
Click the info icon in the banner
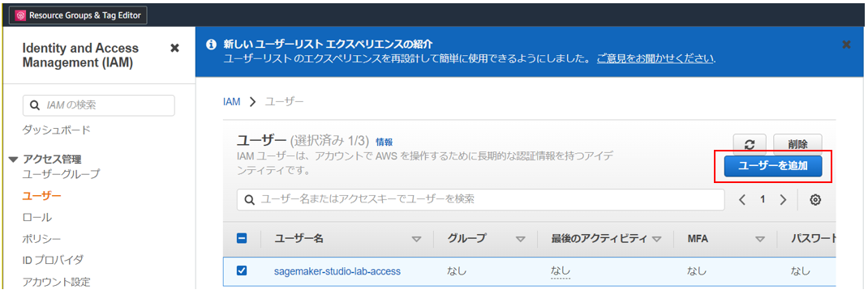click(210, 45)
